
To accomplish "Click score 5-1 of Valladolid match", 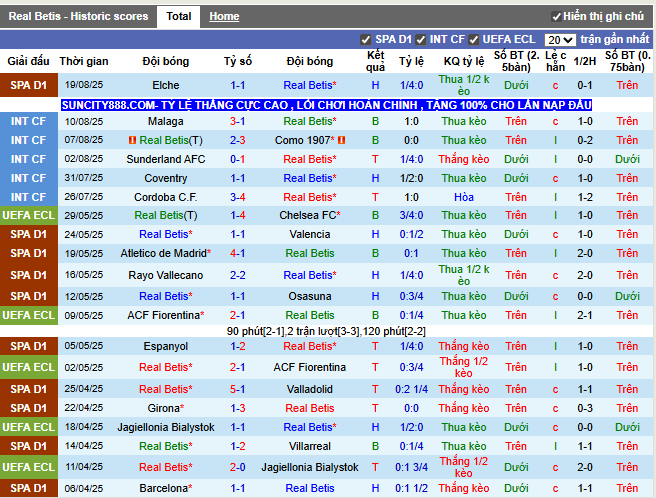I will 238,390.
